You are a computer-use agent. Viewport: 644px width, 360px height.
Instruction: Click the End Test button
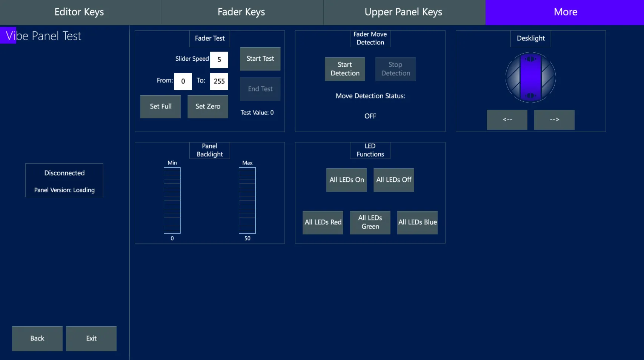click(260, 89)
